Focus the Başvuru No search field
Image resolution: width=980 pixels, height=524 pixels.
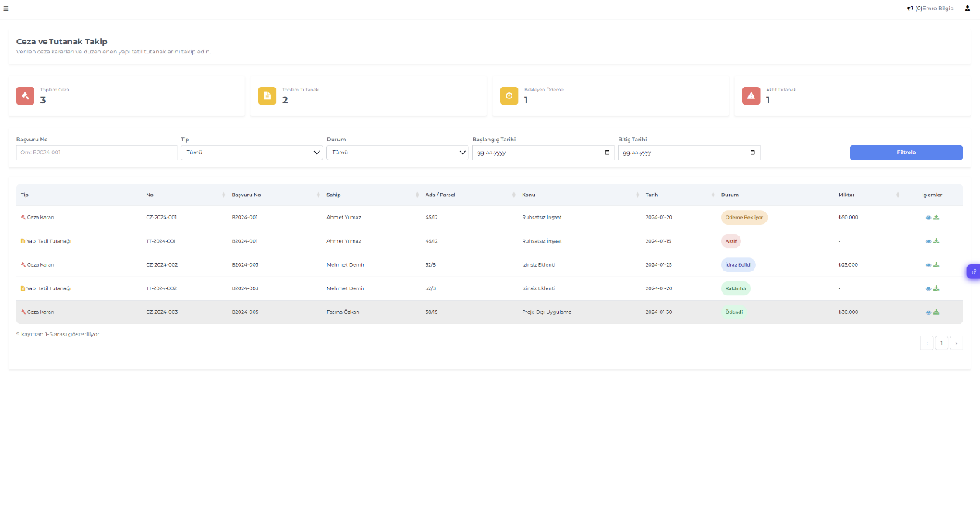tap(97, 153)
